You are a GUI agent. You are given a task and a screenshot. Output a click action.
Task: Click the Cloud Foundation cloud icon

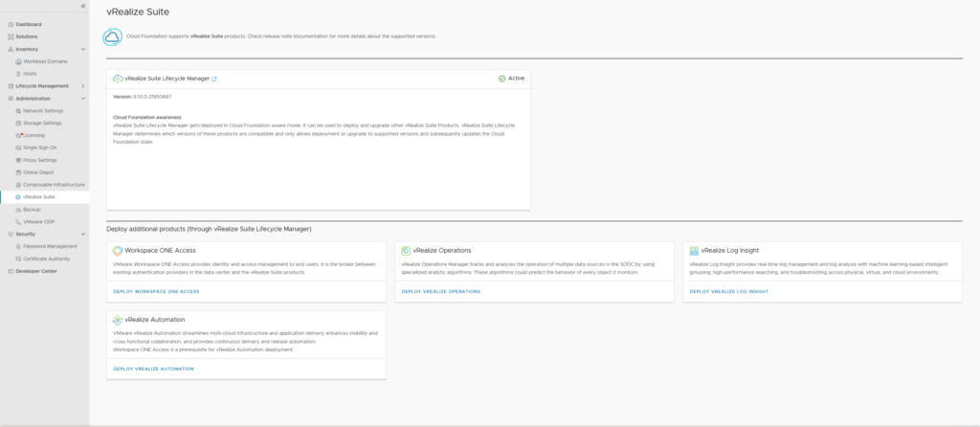[112, 36]
